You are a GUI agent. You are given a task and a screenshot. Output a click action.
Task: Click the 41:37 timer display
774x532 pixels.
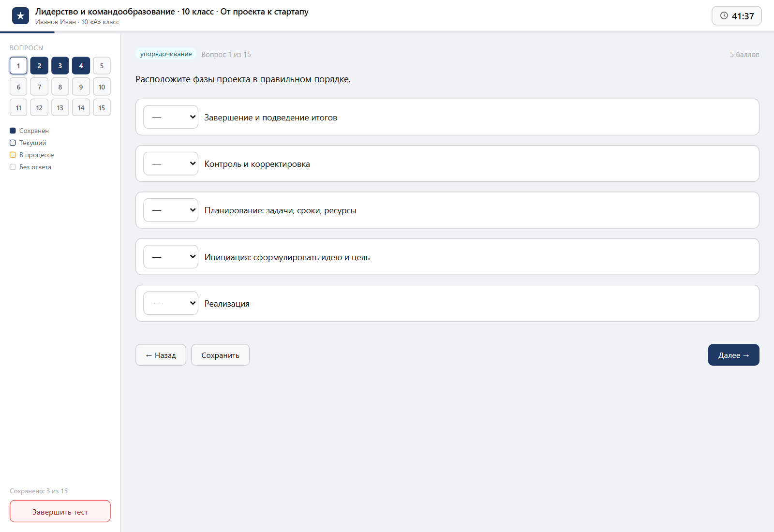(736, 16)
